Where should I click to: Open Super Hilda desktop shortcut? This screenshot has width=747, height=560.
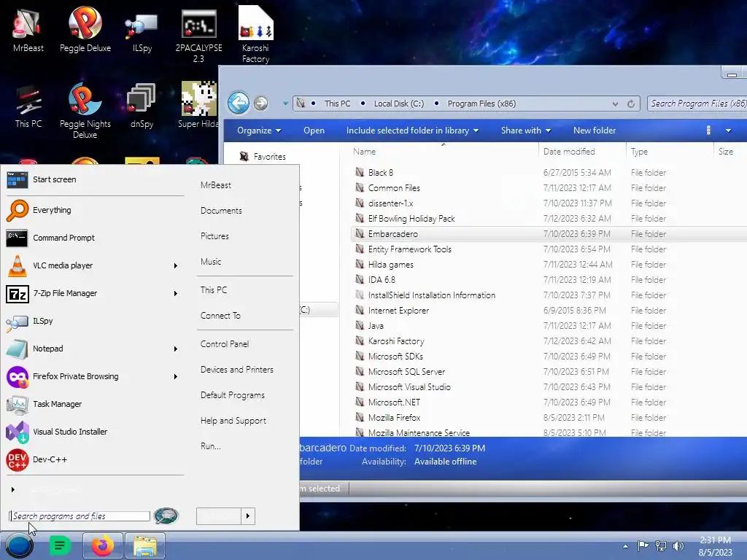[198, 106]
